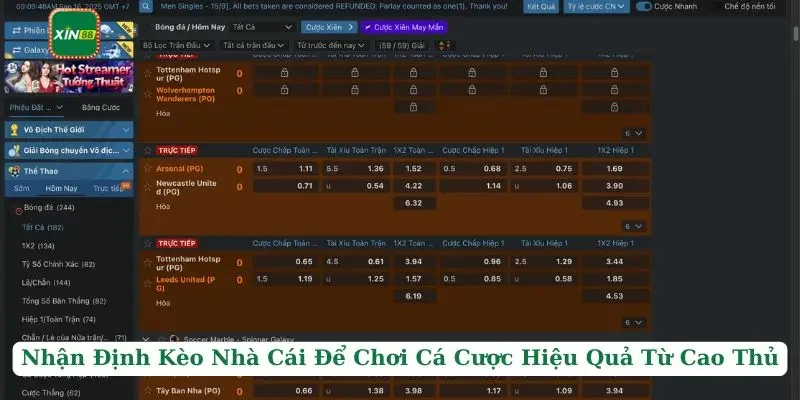Open the Phiếu Đặt... tab dropdown
This screenshot has height=400, width=800.
click(x=36, y=107)
